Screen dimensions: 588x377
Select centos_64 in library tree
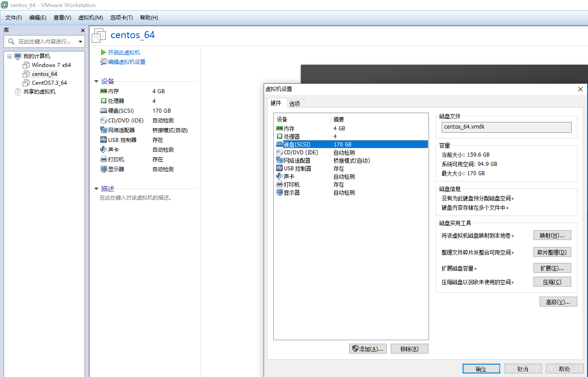coord(44,74)
